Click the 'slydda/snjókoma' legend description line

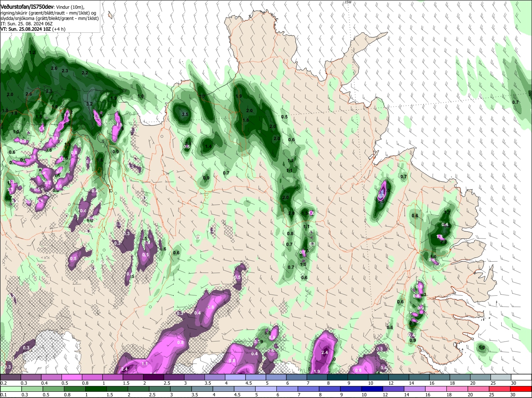49,18
